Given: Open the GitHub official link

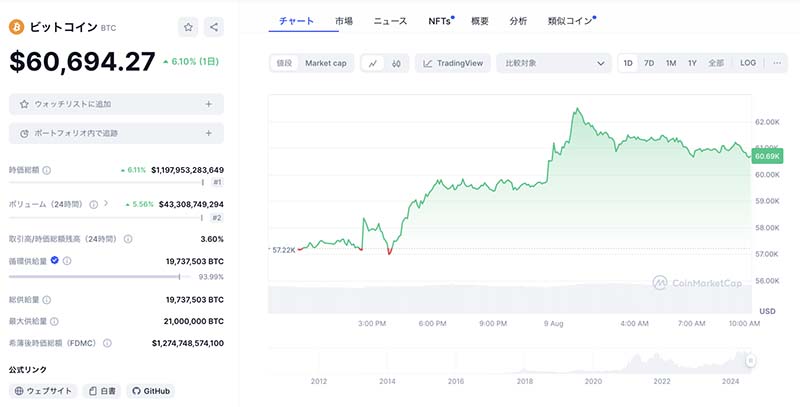Looking at the screenshot, I should click(x=151, y=391).
